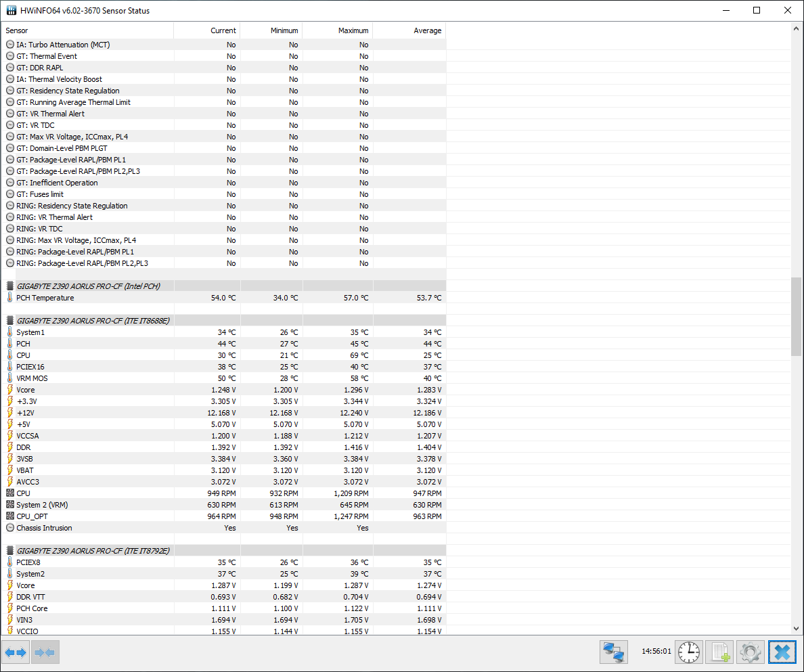
Task: Click the GT: Thermal Event status icon
Action: click(x=9, y=56)
